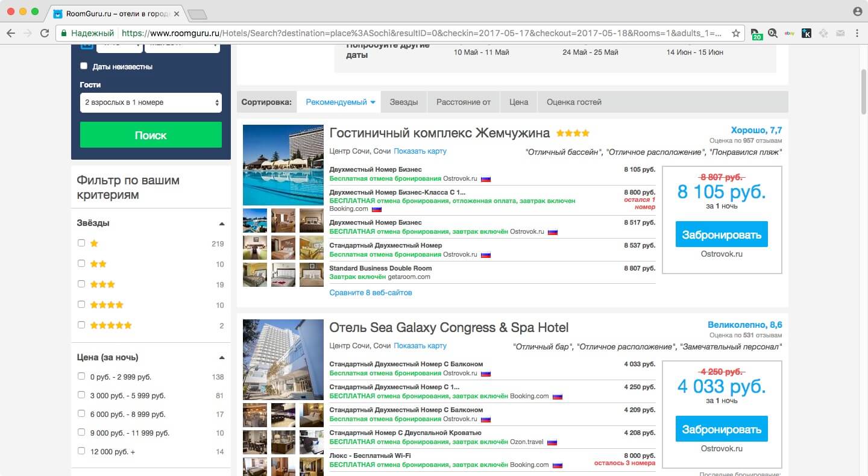Check price range 3 000 – 5 999 руб.
The width and height of the screenshot is (868, 476).
tap(81, 395)
